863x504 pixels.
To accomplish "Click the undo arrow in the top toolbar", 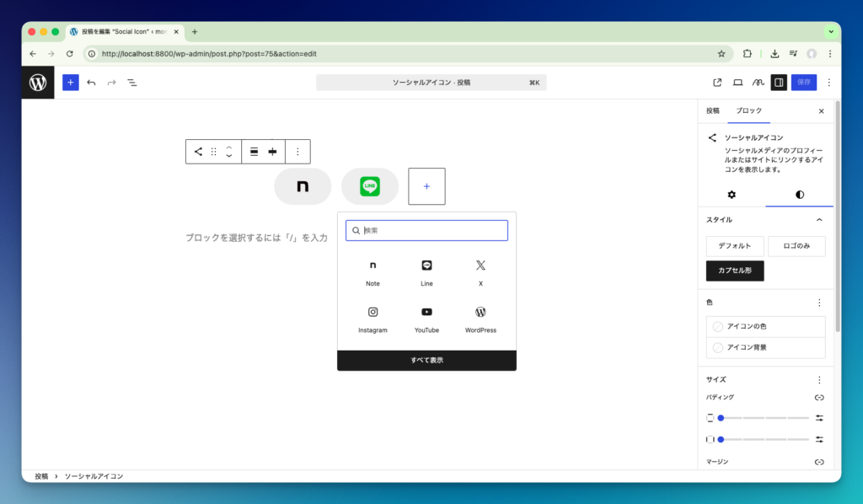I will click(x=91, y=83).
